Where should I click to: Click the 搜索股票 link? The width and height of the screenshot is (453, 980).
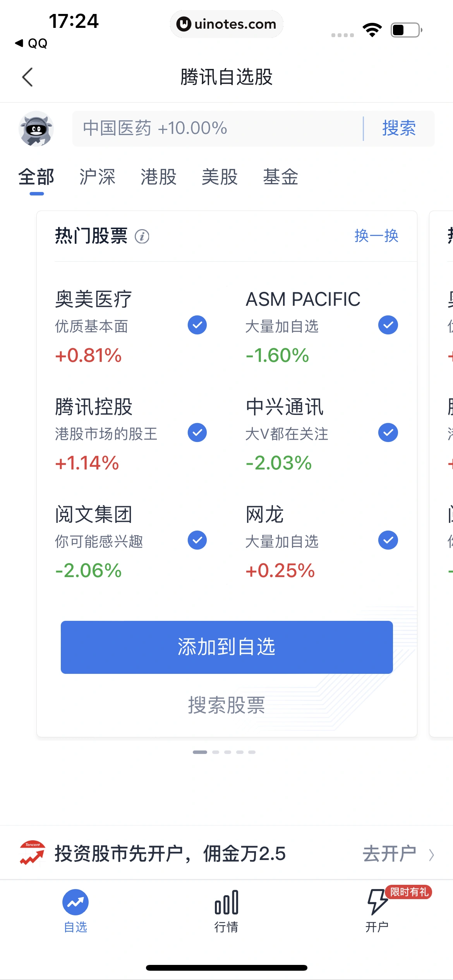point(226,705)
